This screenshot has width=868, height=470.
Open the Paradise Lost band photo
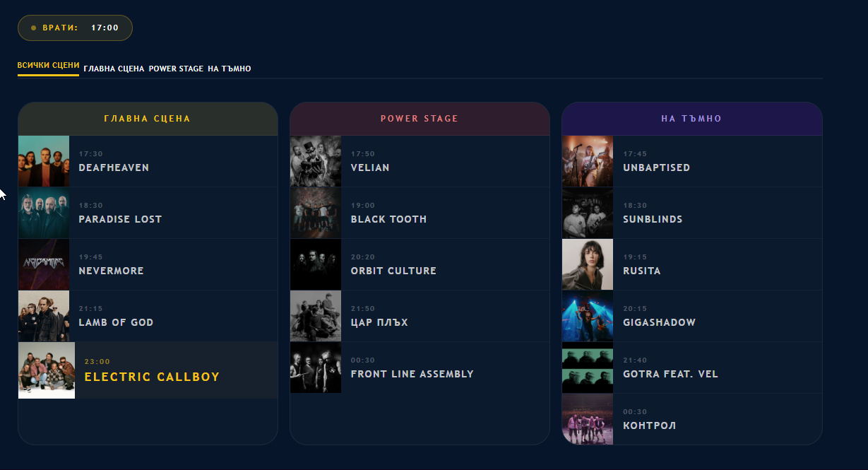point(44,213)
